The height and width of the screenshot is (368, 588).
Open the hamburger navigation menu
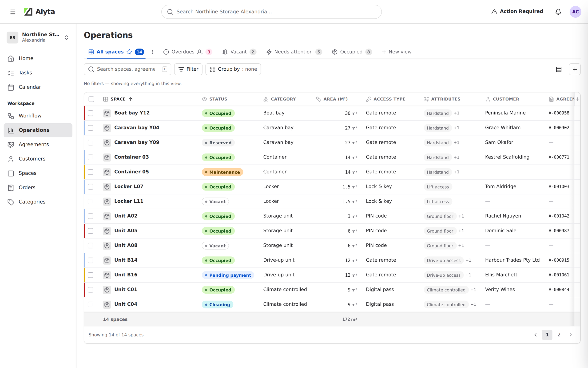[13, 12]
